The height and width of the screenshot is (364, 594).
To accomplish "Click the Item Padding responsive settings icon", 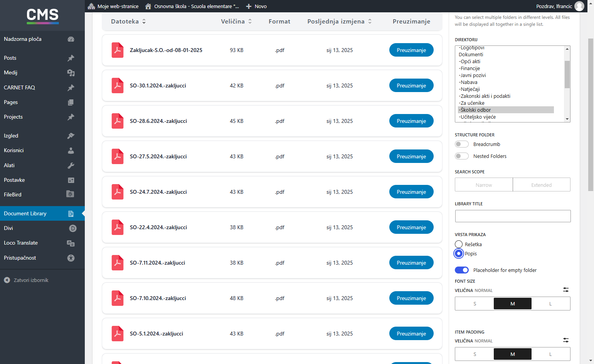I will click(566, 340).
